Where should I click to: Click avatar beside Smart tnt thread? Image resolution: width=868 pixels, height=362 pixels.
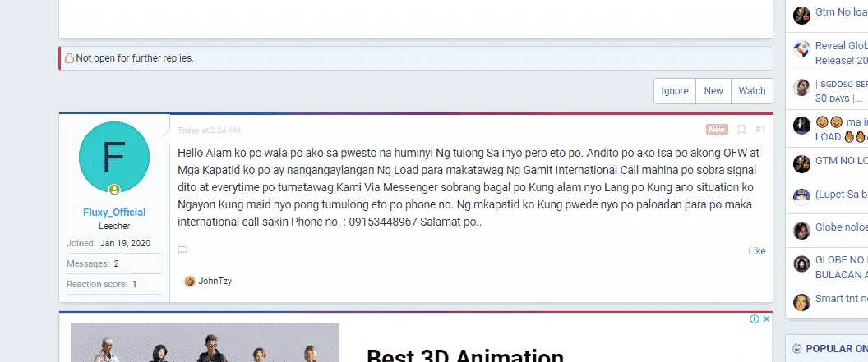point(801,302)
